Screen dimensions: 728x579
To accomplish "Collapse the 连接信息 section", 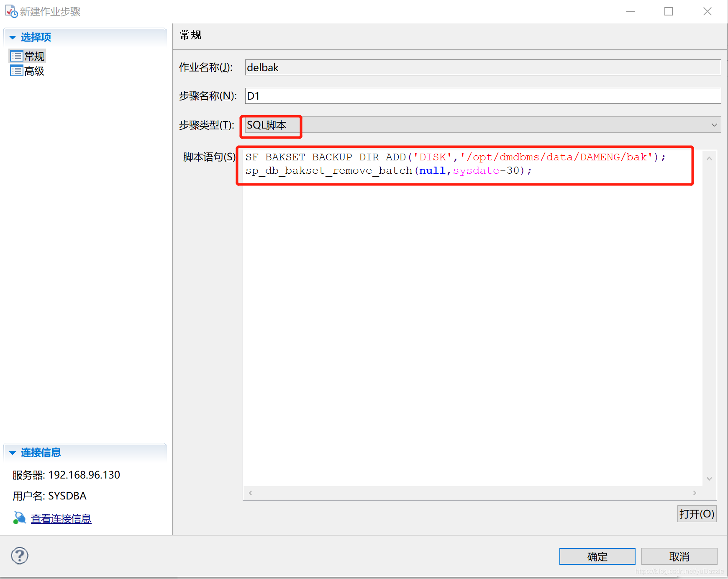I will [x=13, y=453].
